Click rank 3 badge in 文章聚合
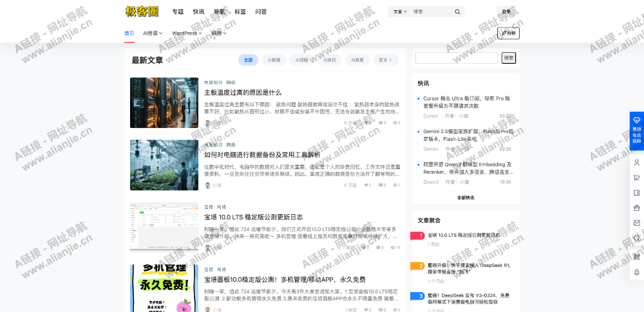This screenshot has width=644, height=312. click(417, 297)
